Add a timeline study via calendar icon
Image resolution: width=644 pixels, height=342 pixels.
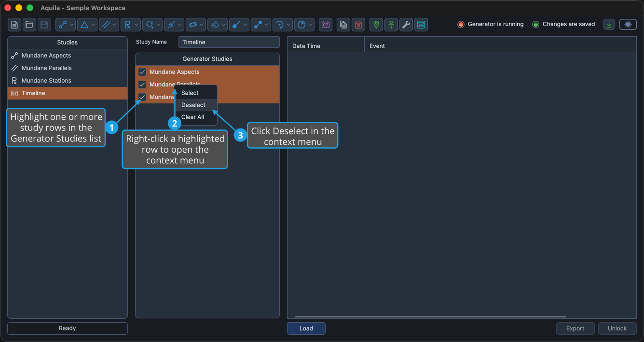[x=326, y=25]
